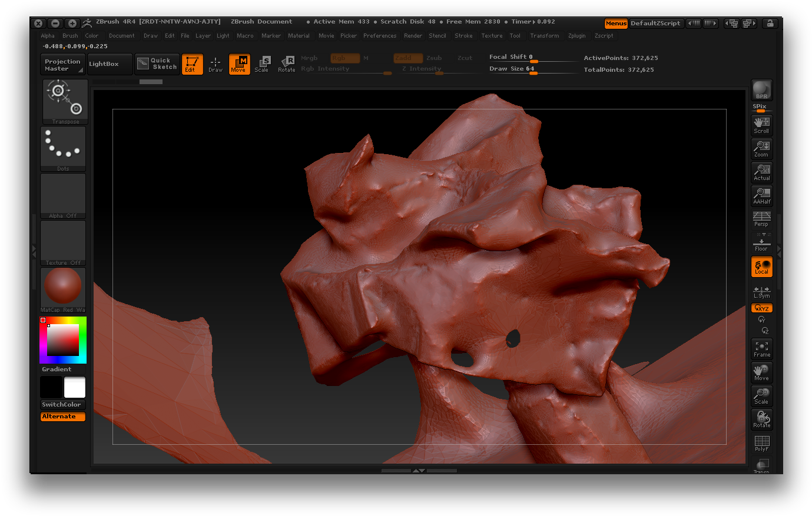The width and height of the screenshot is (812, 516).
Task: Open the Transform menu
Action: click(x=545, y=36)
